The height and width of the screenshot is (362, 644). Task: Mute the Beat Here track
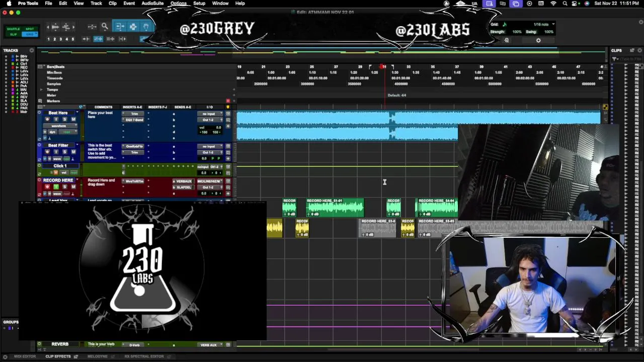tap(73, 119)
